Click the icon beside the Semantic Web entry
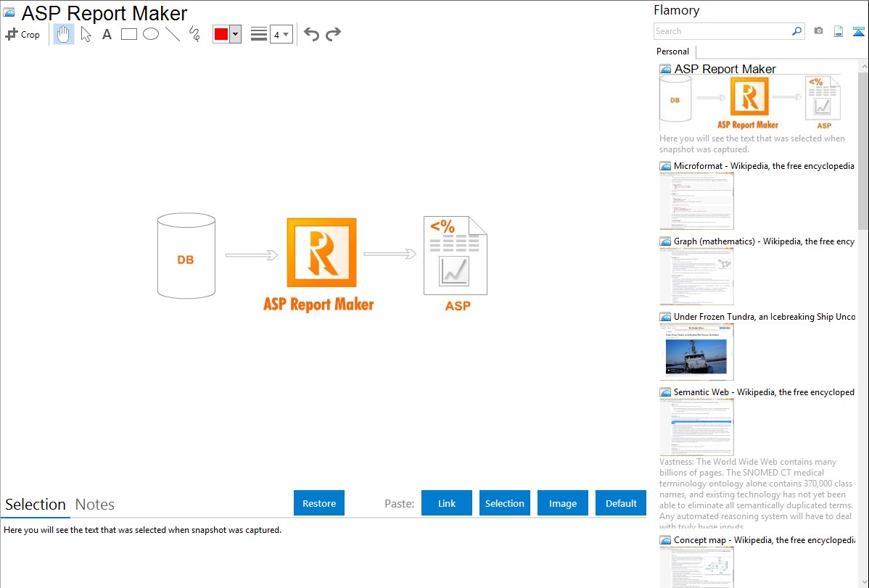 click(665, 392)
